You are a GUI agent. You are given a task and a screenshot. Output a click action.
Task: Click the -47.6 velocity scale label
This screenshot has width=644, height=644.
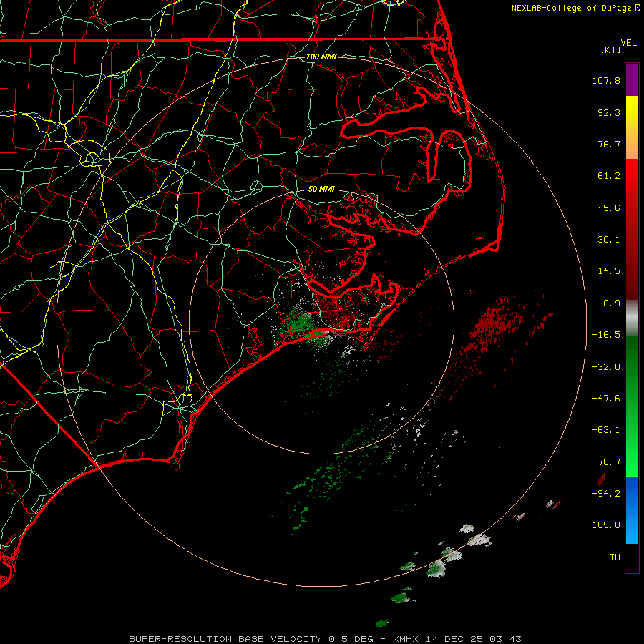click(x=606, y=399)
